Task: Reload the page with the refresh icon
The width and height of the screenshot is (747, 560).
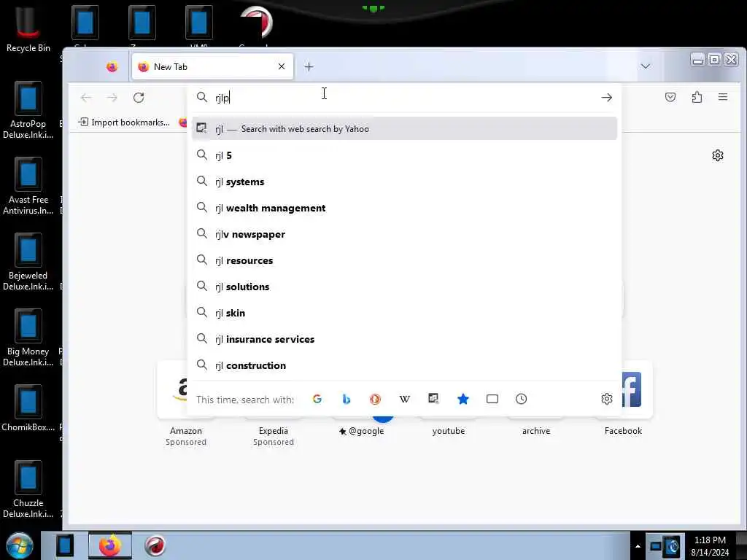Action: [x=139, y=98]
